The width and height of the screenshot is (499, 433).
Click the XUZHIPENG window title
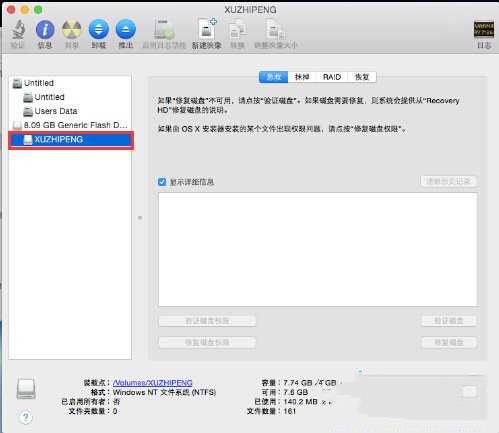(250, 10)
